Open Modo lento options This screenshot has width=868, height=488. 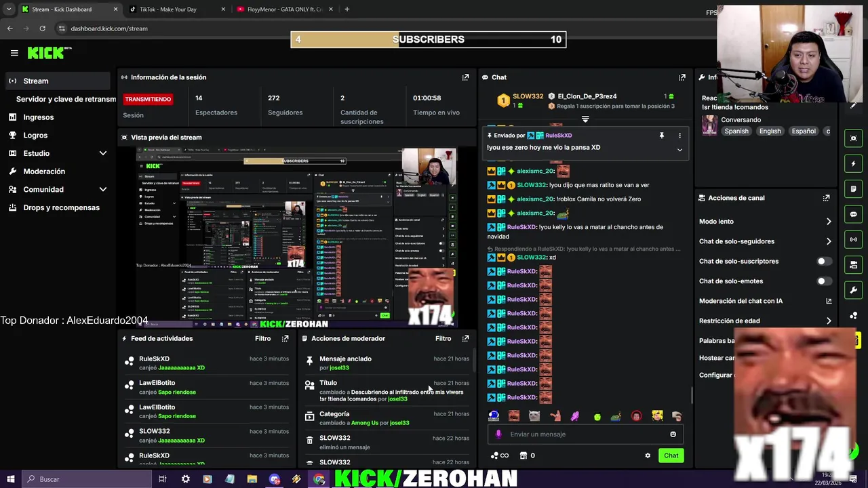tap(829, 222)
